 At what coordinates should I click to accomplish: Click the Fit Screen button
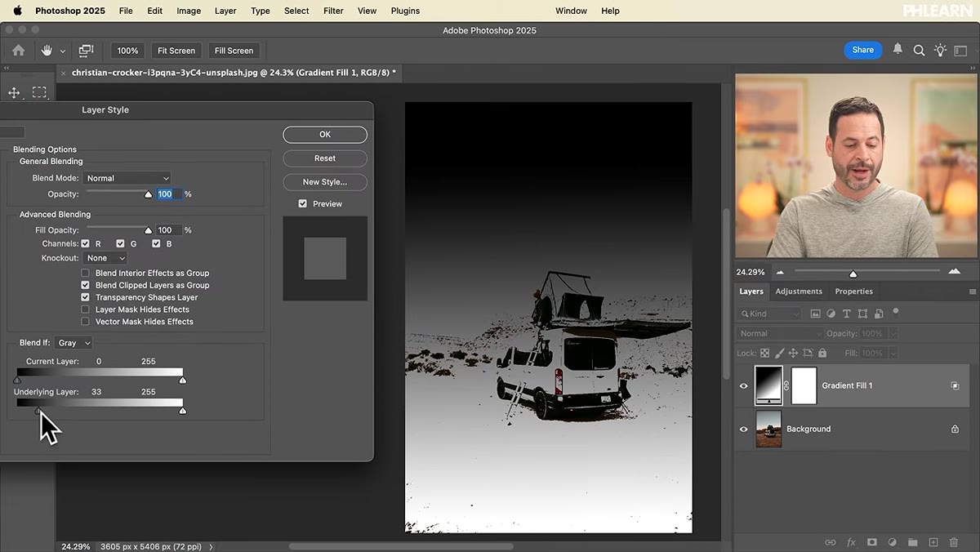click(176, 51)
